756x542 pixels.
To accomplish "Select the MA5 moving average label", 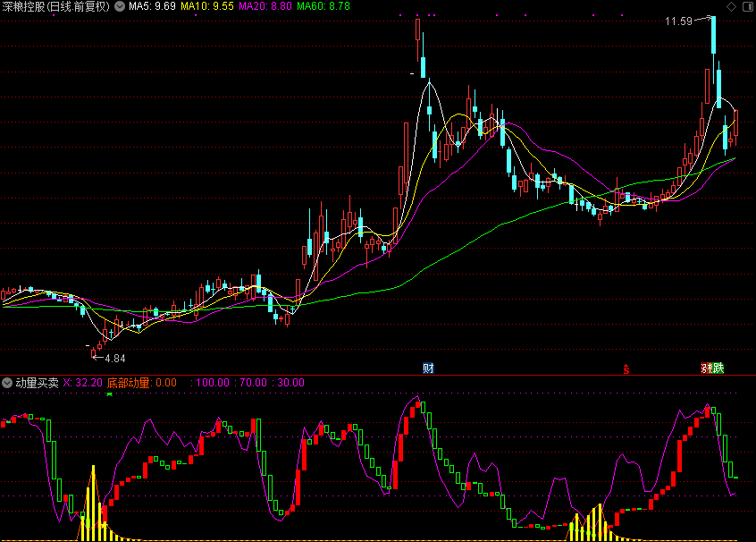I will (x=152, y=6).
